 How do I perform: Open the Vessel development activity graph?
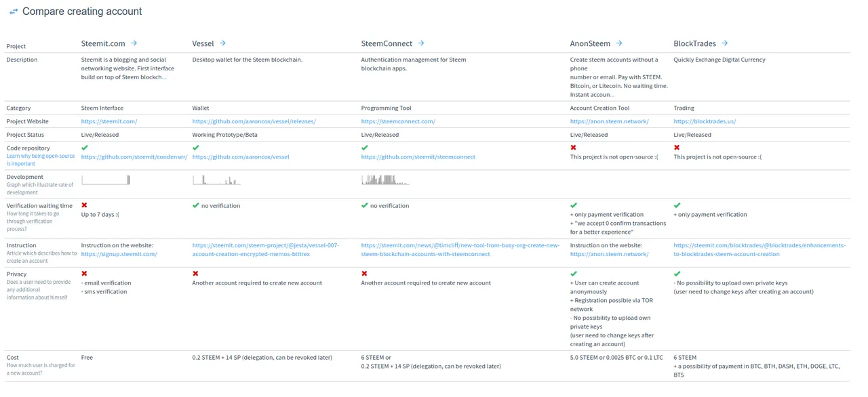216,180
